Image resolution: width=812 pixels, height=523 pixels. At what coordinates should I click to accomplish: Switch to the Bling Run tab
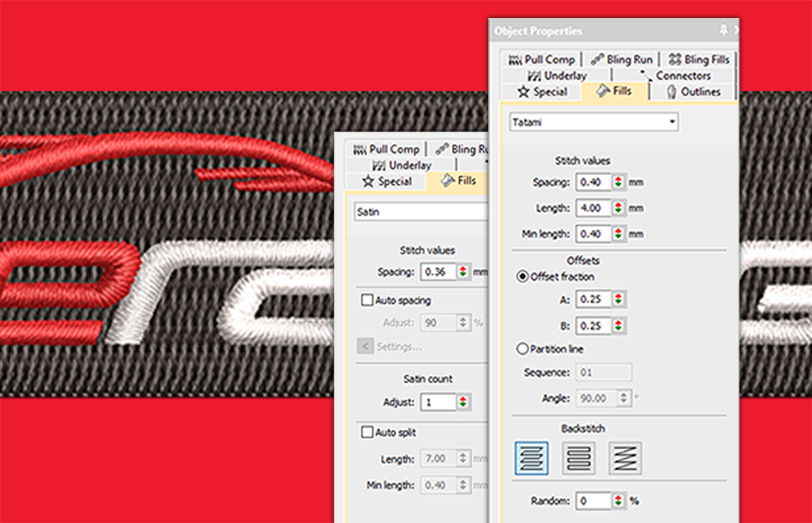(x=623, y=59)
